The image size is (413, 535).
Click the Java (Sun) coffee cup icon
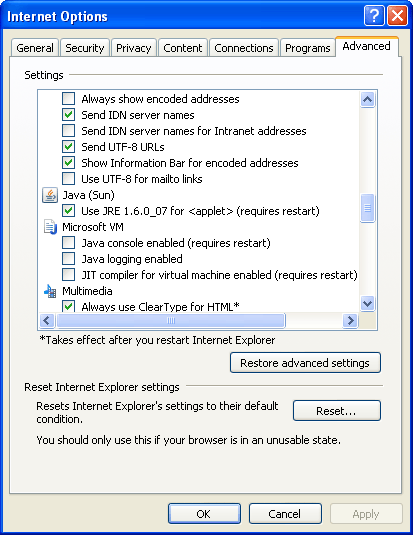tap(50, 196)
